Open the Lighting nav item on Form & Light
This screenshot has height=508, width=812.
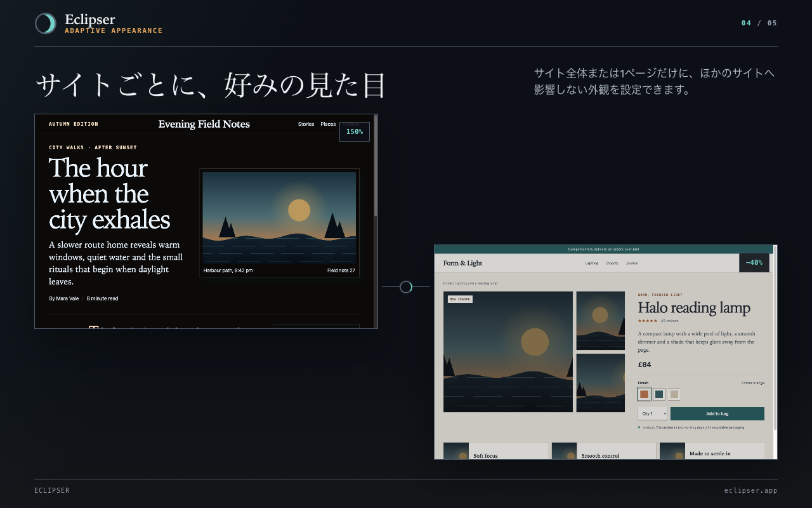point(592,263)
